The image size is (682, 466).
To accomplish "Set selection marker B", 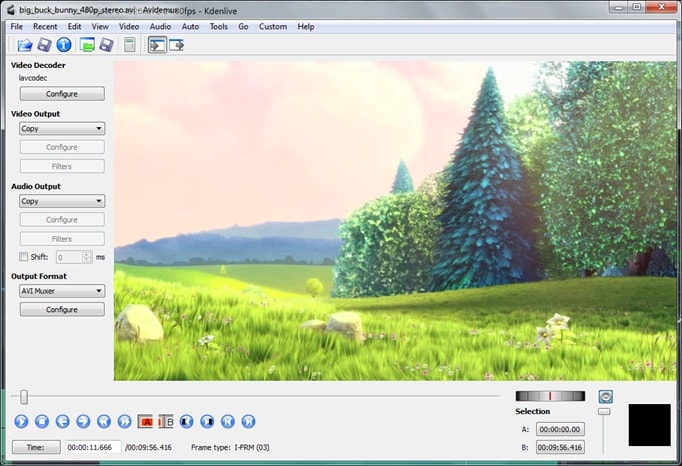I will (x=166, y=421).
